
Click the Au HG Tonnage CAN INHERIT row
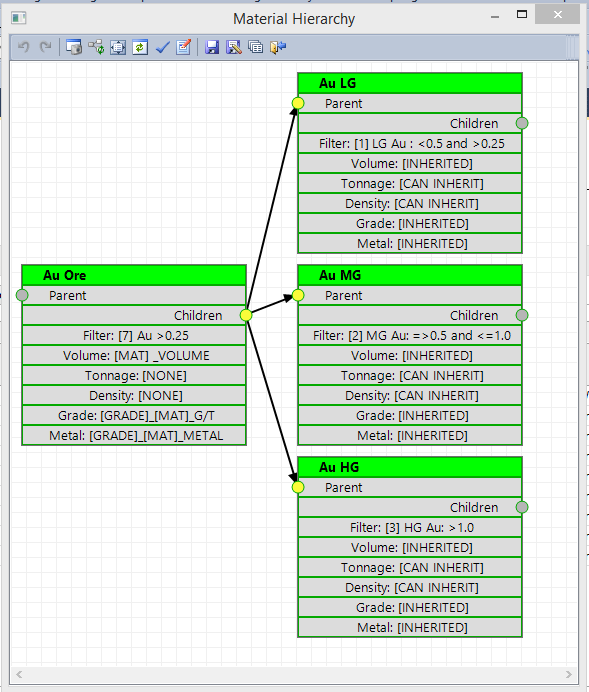coord(410,567)
